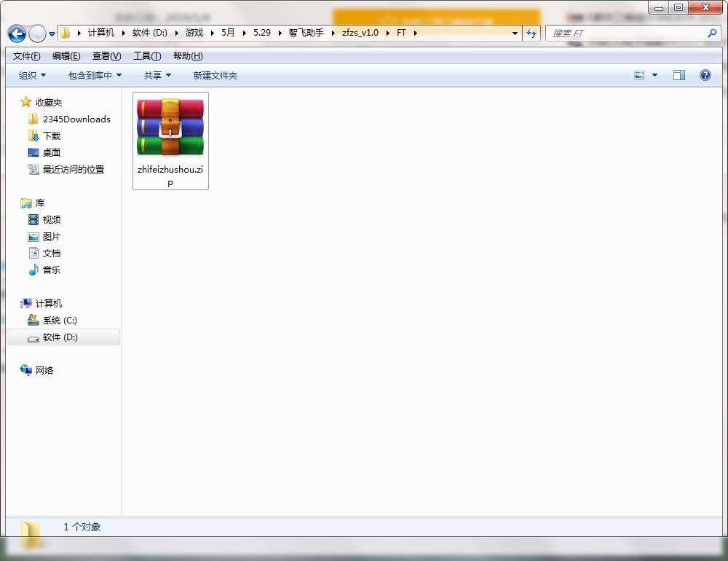This screenshot has height=561, width=728.
Task: Click 新建文件夹 button
Action: click(x=215, y=75)
